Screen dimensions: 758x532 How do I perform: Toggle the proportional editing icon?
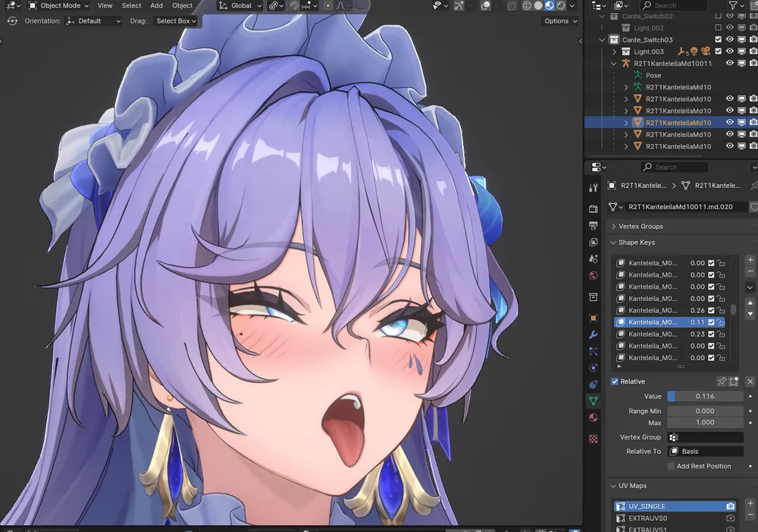(x=327, y=6)
